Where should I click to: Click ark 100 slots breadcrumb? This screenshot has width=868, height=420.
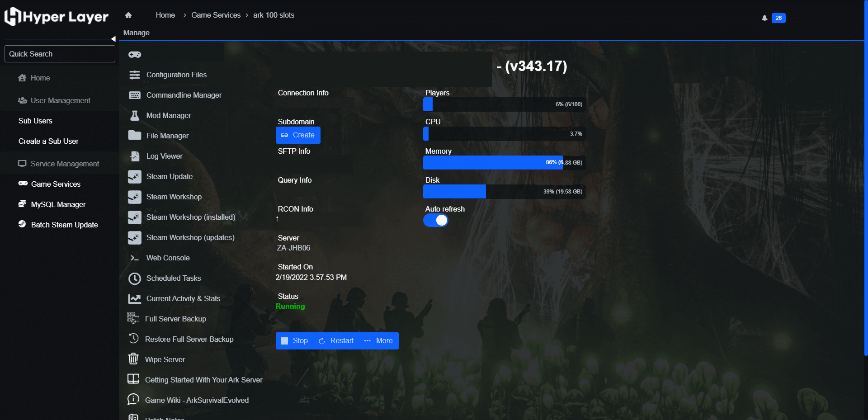[x=274, y=15]
